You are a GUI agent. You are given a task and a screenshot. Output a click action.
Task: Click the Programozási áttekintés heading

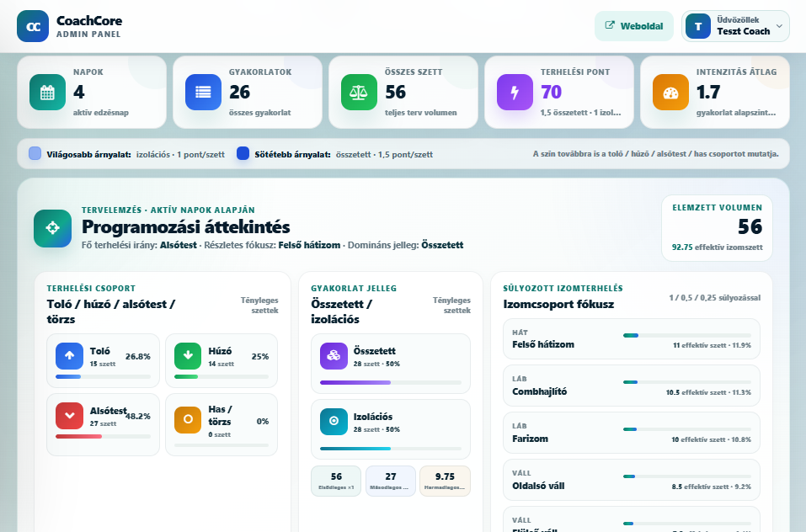[185, 226]
